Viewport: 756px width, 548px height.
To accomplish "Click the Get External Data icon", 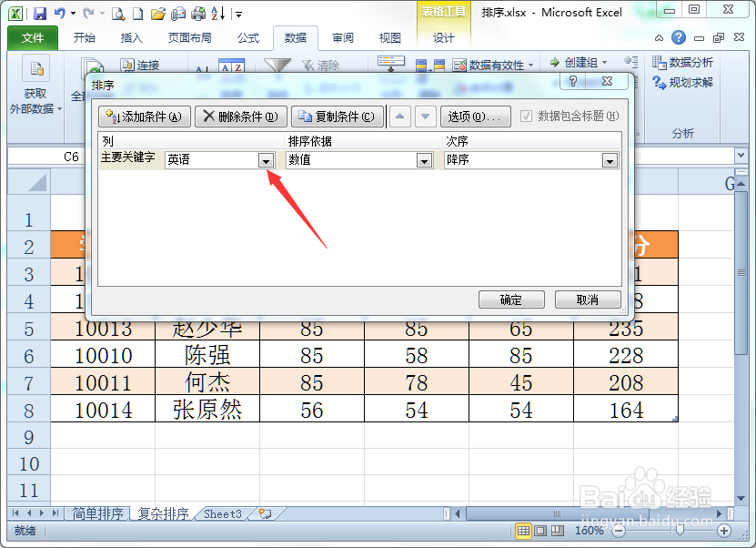I will (35, 68).
